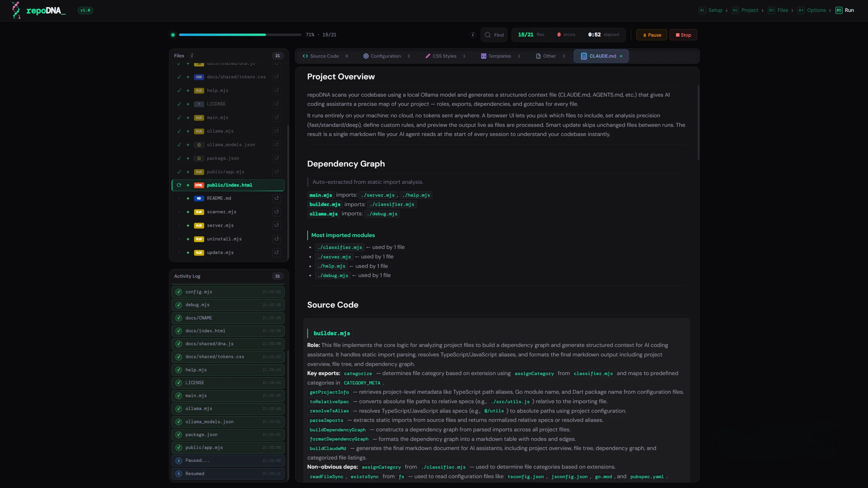Click the retry icon on scanner.mjs row
This screenshot has width=868, height=488.
pos(276,212)
